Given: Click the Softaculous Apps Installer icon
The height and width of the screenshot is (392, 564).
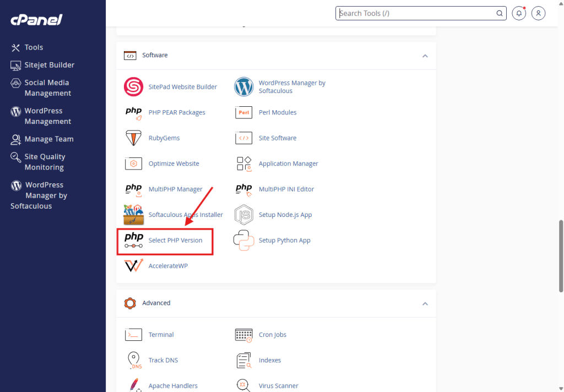Looking at the screenshot, I should pos(133,215).
